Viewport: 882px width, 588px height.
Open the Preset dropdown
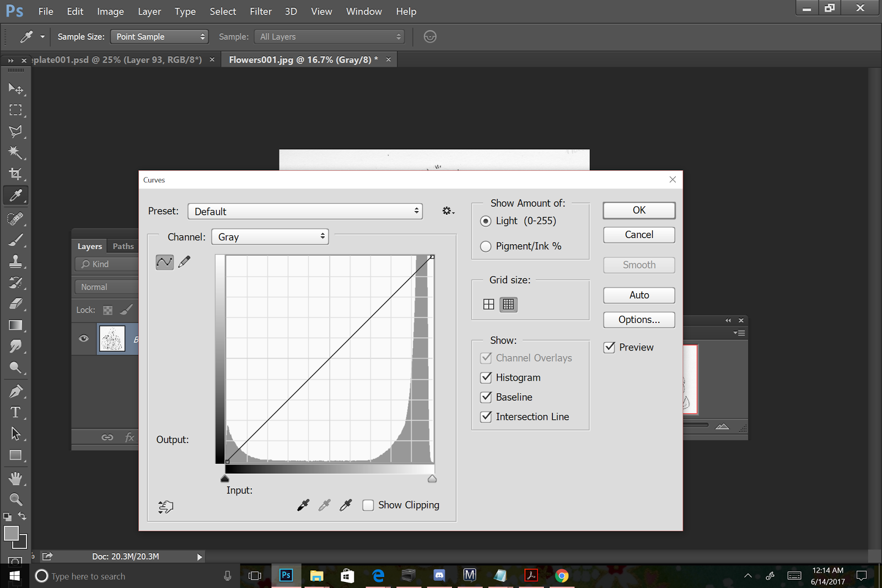tap(305, 211)
